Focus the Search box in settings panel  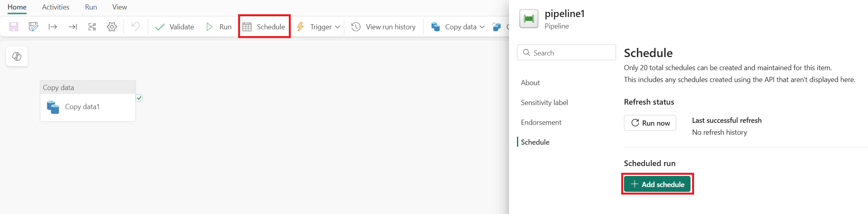coord(567,53)
